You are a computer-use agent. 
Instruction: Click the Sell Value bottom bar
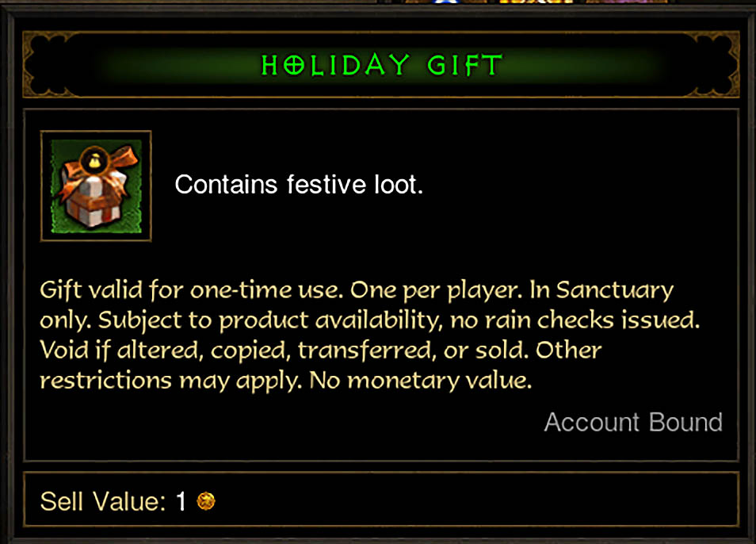point(381,500)
